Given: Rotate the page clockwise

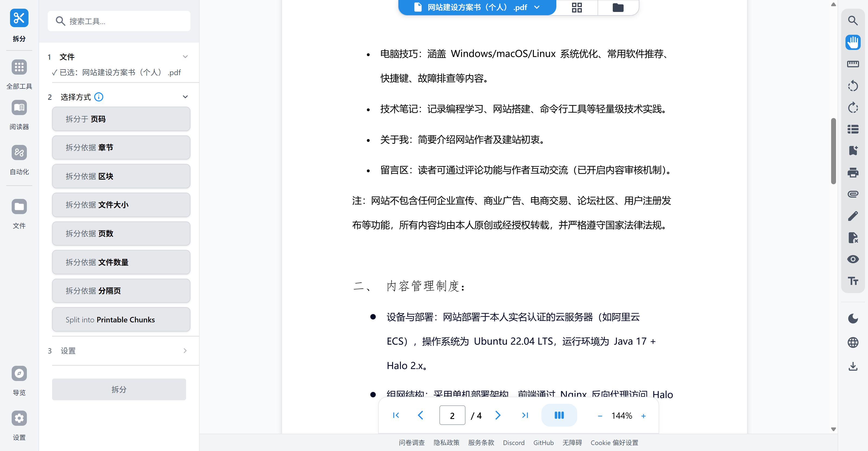Looking at the screenshot, I should [x=853, y=108].
